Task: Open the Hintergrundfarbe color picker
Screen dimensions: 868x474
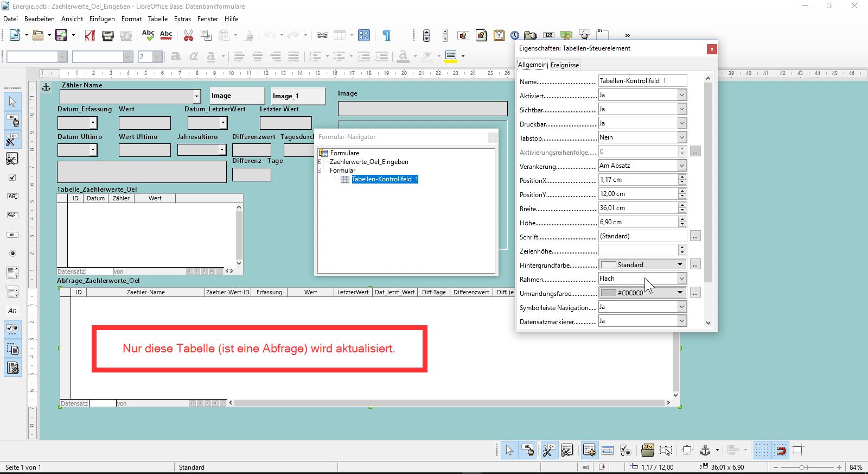Action: click(x=642, y=264)
